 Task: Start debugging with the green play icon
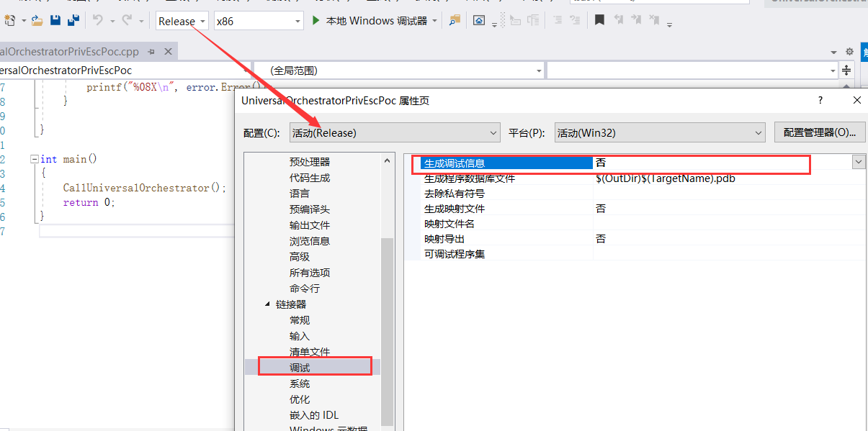pyautogui.click(x=316, y=21)
